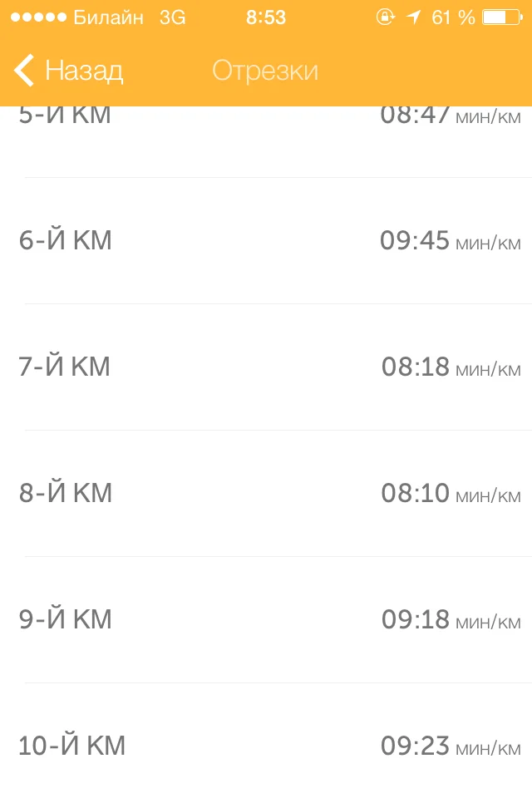Tap the 08:10 мин/км pace value

(x=451, y=493)
